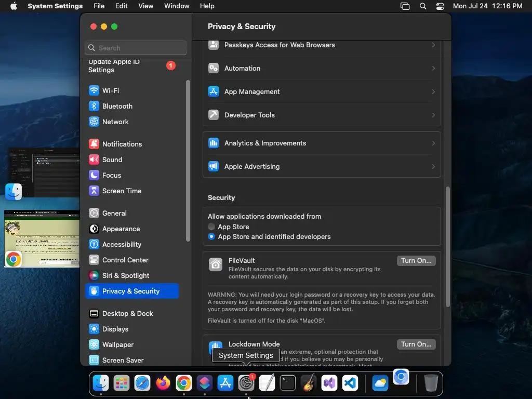Screen dimensions: 532x399
Task: Click the Notifications bell icon
Action: tap(94, 144)
